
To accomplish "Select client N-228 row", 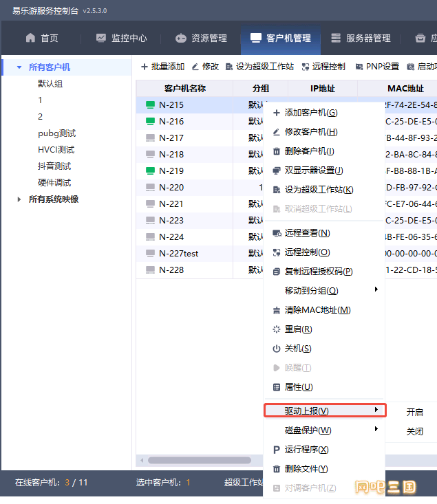I will click(200, 270).
